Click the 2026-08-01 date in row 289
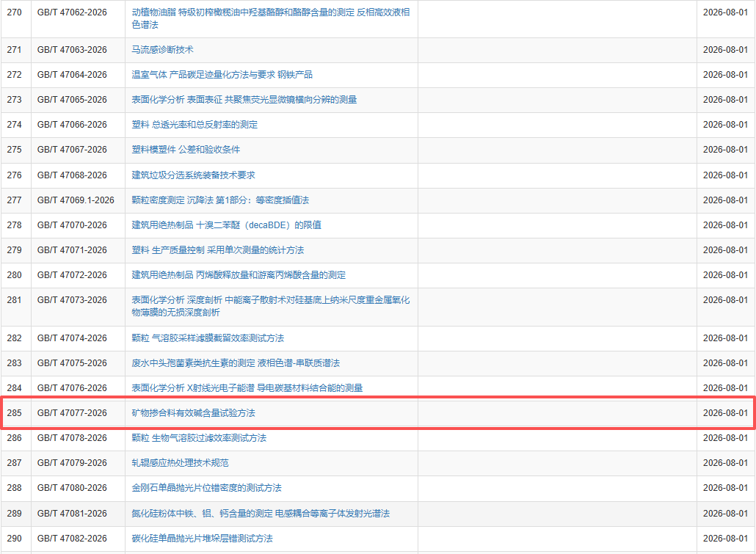This screenshot has width=756, height=554. [725, 513]
